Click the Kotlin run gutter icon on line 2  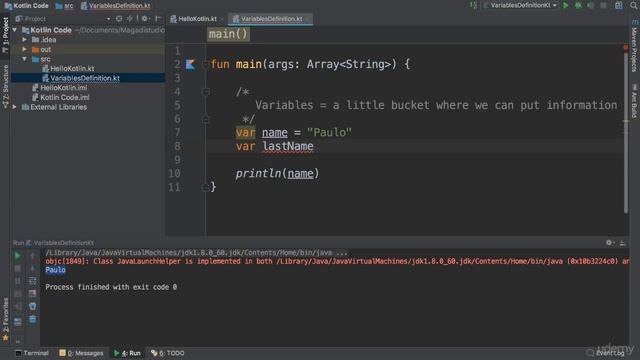191,64
